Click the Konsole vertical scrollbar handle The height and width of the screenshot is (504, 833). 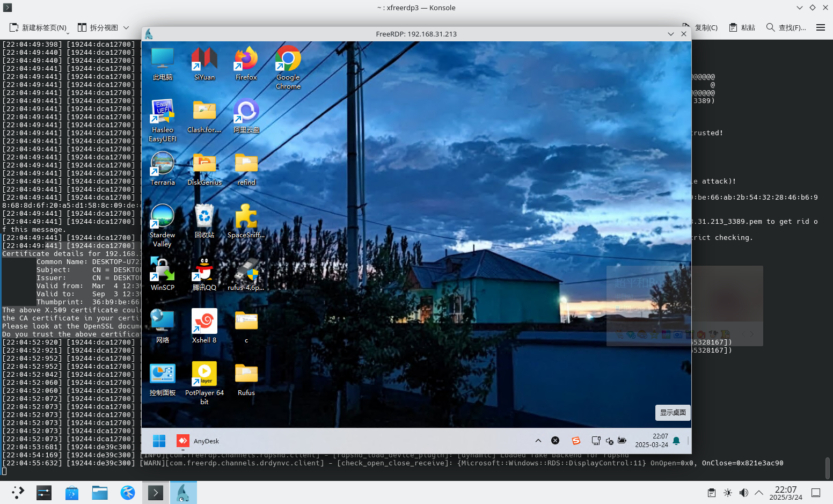[x=828, y=468]
